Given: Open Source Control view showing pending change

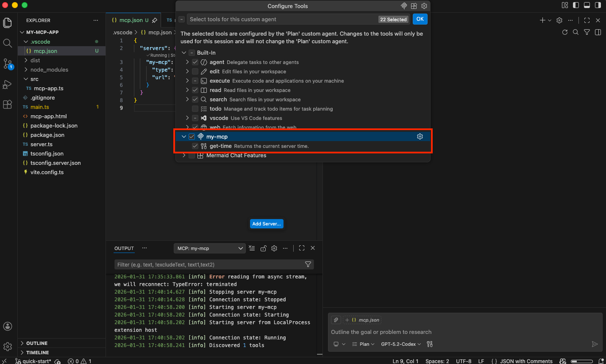Looking at the screenshot, I should (x=8, y=64).
